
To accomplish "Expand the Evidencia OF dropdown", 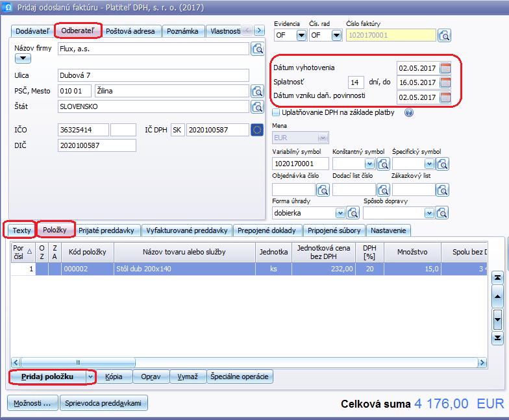I will point(301,35).
